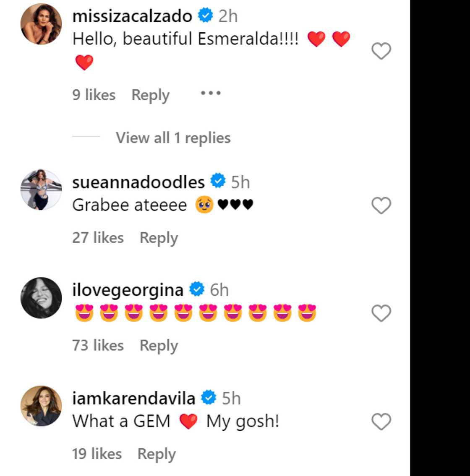Visit the iamkarendavila username link
The image size is (470, 476).
point(133,398)
